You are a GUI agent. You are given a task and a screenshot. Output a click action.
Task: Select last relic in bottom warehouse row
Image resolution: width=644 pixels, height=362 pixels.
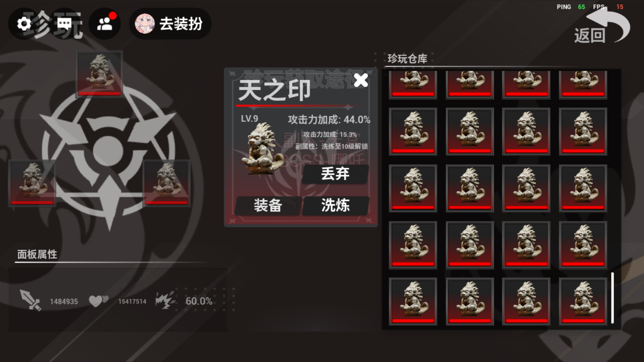pyautogui.click(x=583, y=302)
